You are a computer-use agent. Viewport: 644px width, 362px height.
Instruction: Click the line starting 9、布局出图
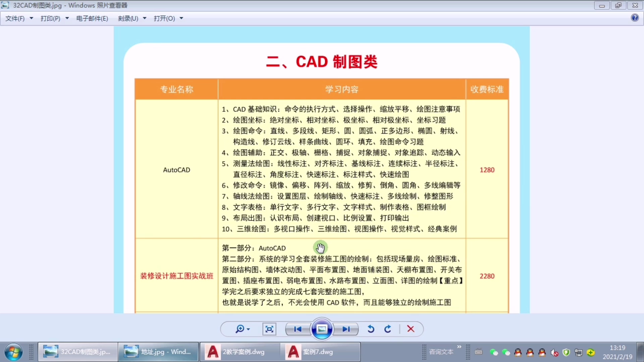coord(315,218)
